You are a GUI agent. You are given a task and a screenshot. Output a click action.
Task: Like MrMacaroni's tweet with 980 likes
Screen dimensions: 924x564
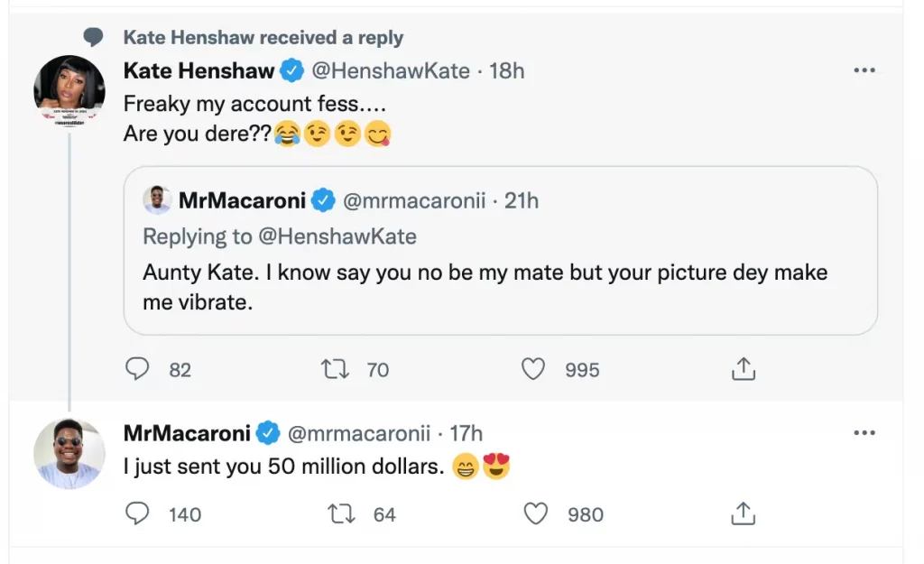(536, 513)
